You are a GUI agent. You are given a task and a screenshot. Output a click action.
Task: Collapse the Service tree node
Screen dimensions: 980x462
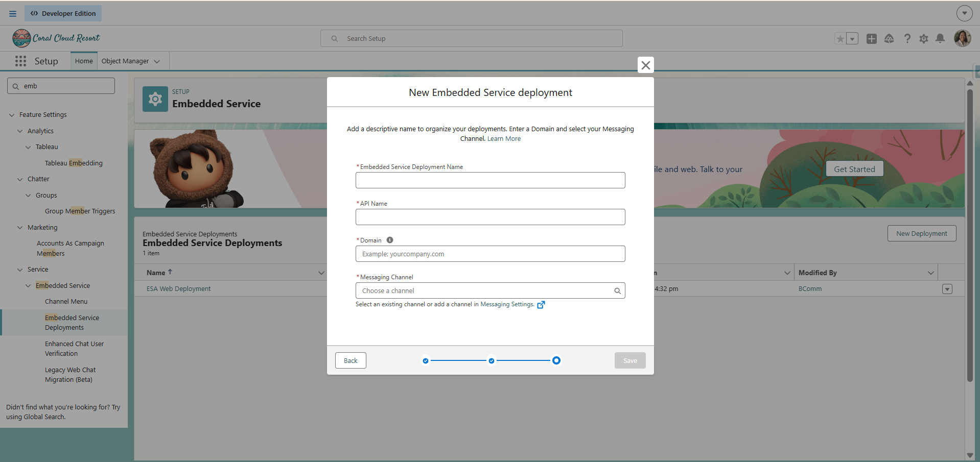[x=20, y=270]
